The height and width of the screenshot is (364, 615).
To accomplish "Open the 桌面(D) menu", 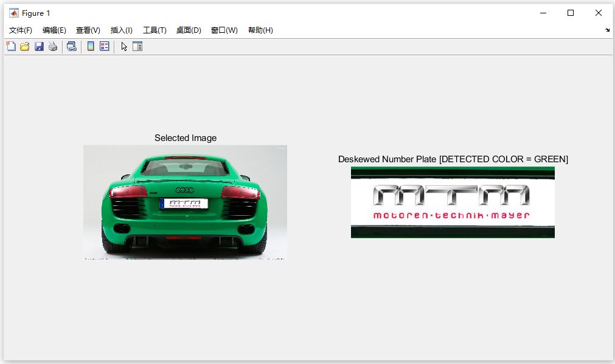I will (189, 30).
